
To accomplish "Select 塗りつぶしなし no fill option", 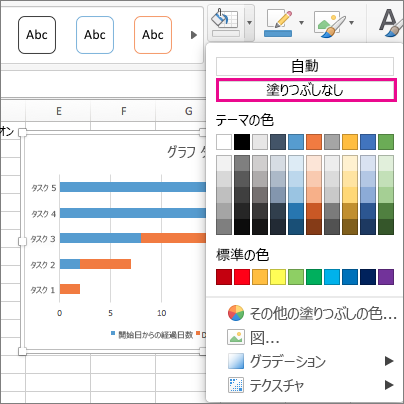I will 306,90.
